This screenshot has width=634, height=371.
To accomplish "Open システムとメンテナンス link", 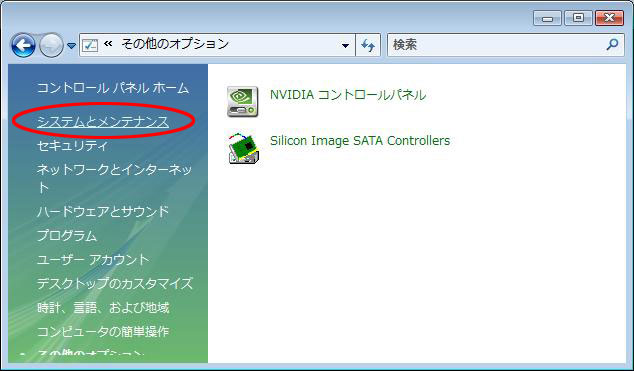I will (103, 121).
